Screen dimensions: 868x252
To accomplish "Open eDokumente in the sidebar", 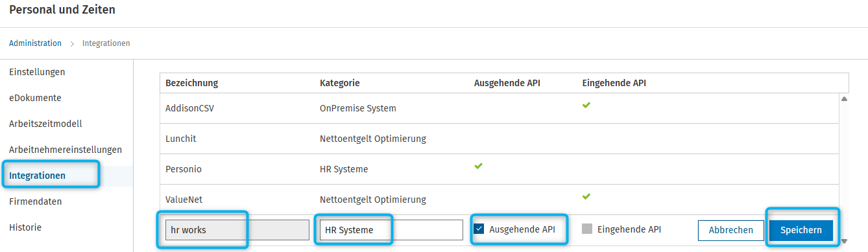I will tap(35, 98).
